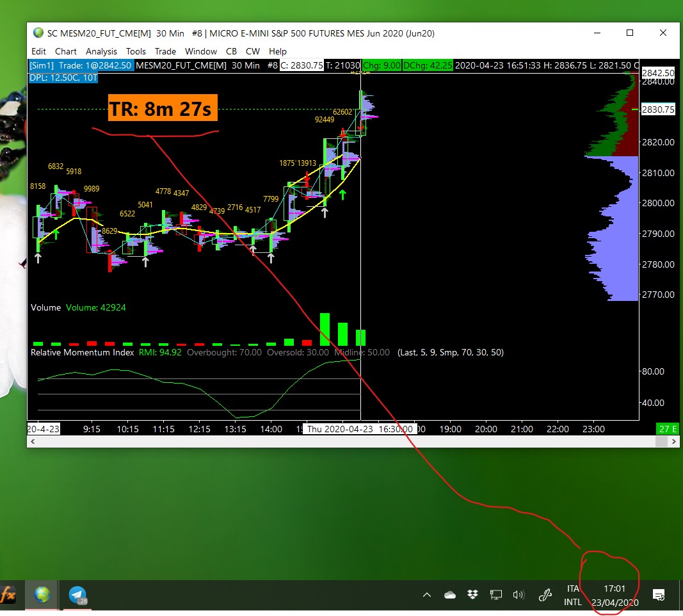Screen dimensions: 683x616
Task: Click the Thu 2020-04-23 16:30:00 time label
Action: click(x=360, y=429)
